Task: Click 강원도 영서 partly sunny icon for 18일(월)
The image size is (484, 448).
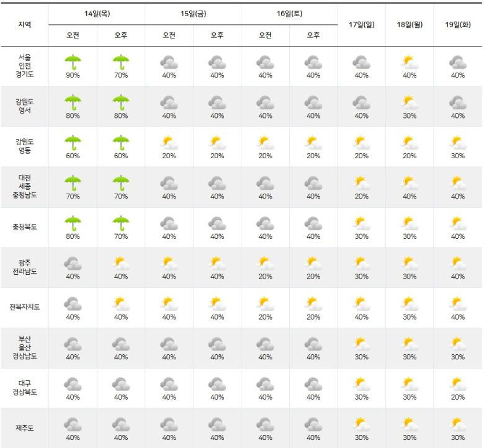Action: pos(409,102)
